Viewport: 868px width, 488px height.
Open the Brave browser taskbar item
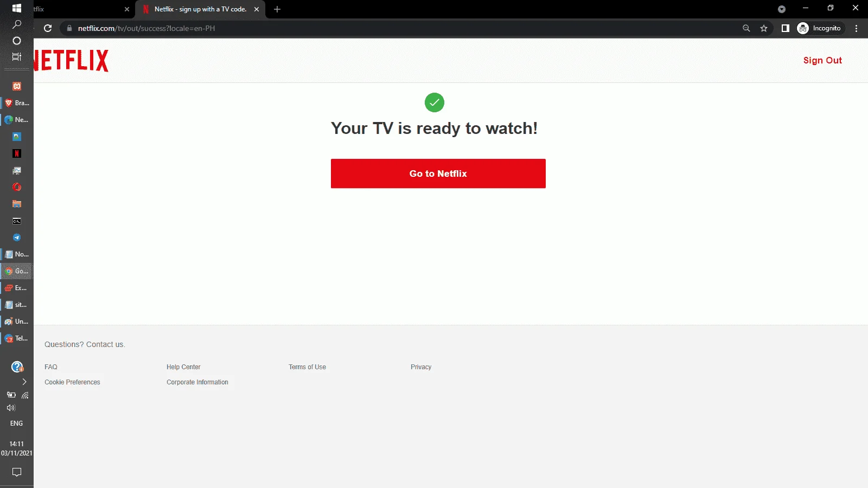(x=17, y=103)
